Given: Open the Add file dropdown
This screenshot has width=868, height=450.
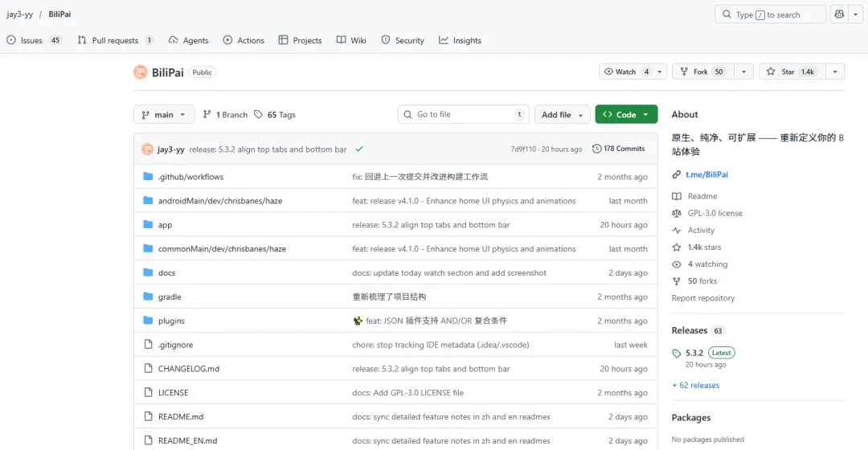Looking at the screenshot, I should (562, 115).
